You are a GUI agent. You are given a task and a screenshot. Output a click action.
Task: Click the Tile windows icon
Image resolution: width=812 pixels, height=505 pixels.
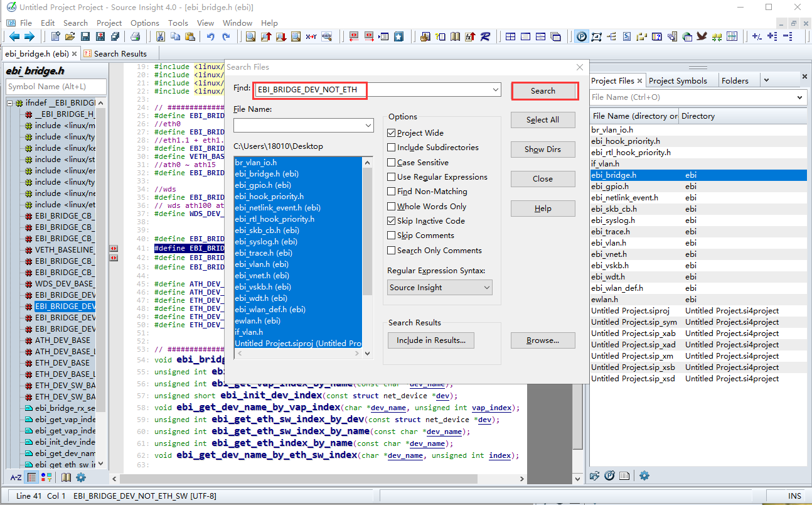coord(510,36)
